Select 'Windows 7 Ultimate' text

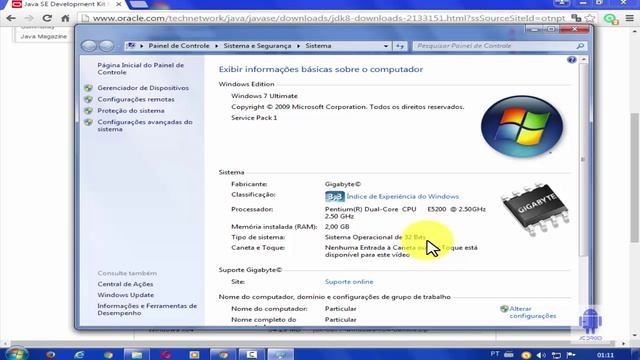(x=264, y=96)
